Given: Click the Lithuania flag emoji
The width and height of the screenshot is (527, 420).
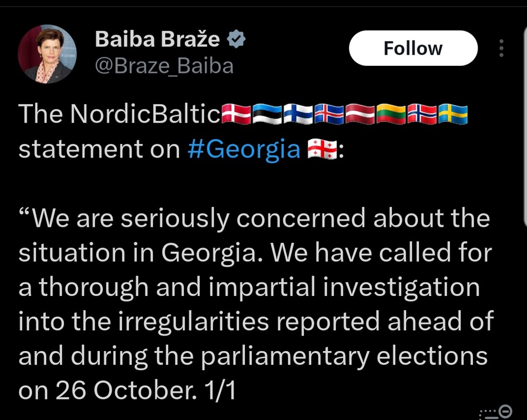Looking at the screenshot, I should 391,114.
